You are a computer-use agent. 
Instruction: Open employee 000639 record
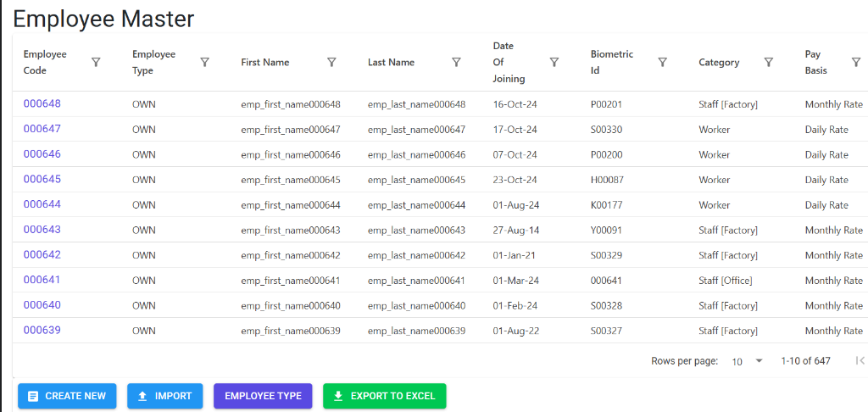click(42, 330)
